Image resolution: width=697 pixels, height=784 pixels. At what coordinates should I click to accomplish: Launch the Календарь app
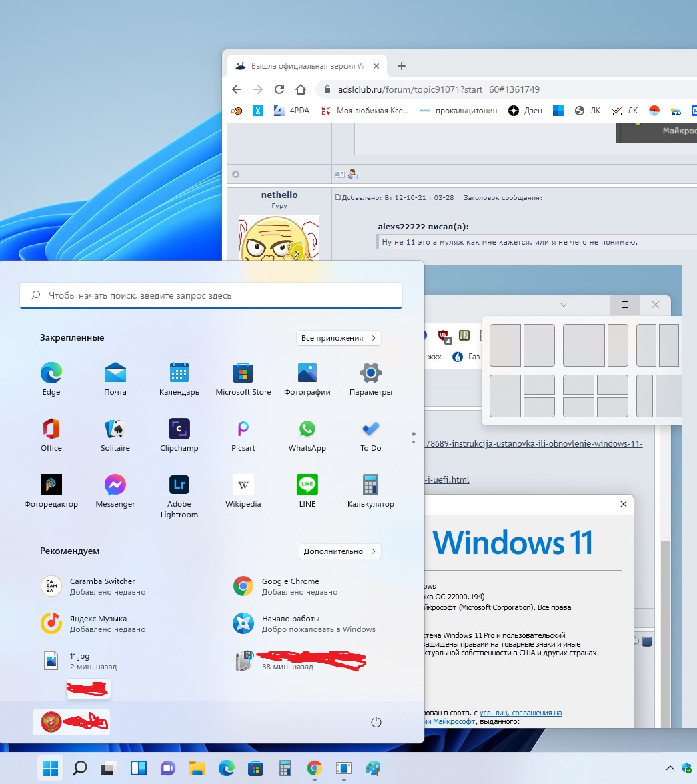[x=179, y=379]
